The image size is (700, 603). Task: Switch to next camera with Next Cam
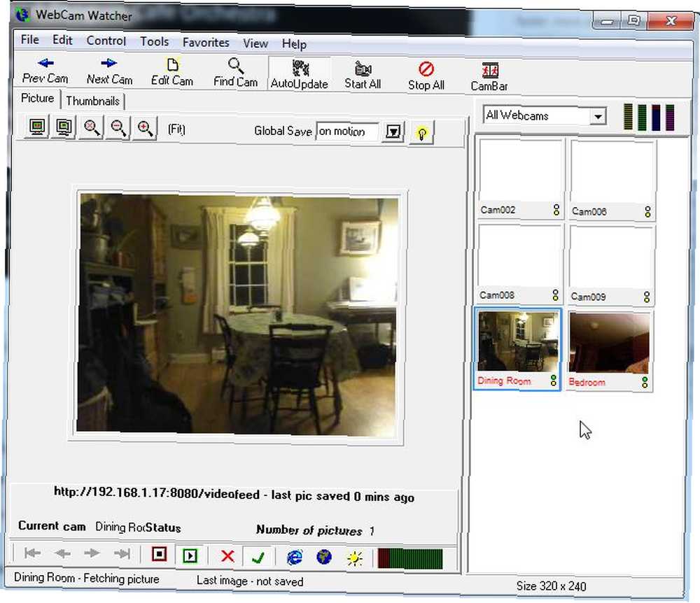[x=109, y=72]
